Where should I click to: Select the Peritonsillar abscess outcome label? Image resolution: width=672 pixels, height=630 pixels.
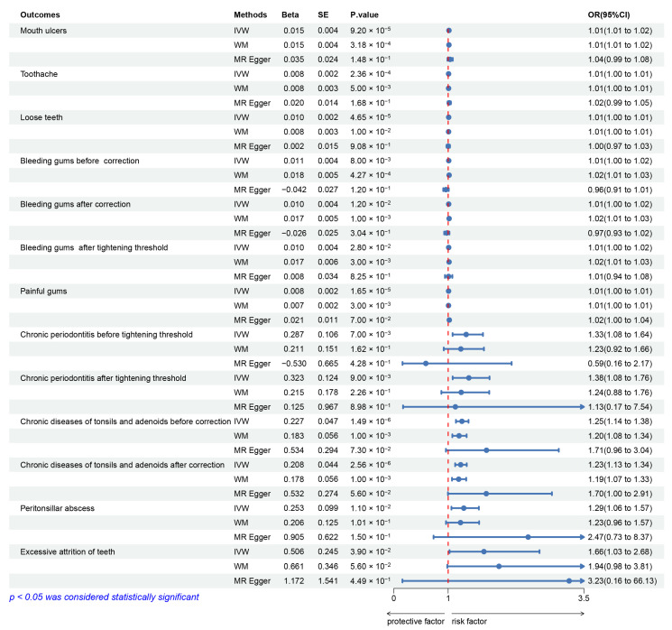[57, 508]
